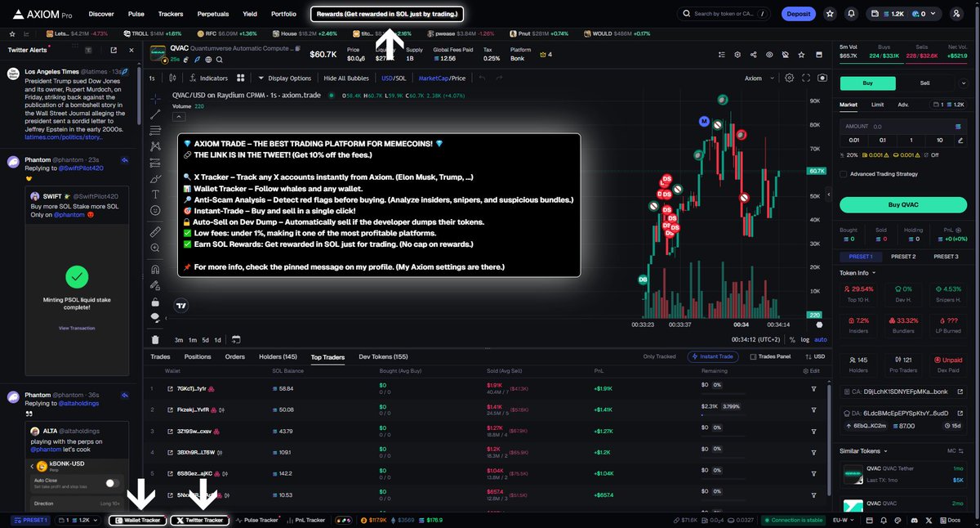Open Twitter Tracker from bottom bar

199,520
